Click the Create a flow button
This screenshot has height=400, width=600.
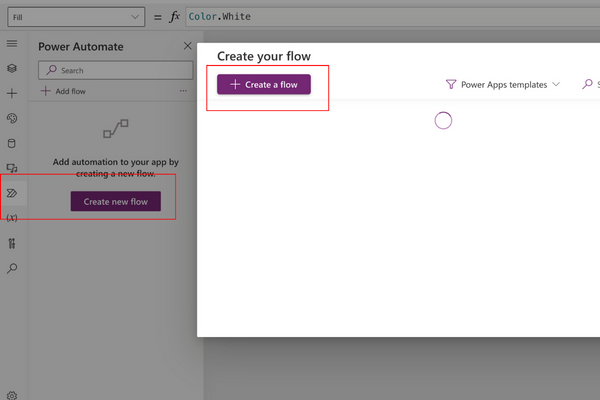[264, 84]
